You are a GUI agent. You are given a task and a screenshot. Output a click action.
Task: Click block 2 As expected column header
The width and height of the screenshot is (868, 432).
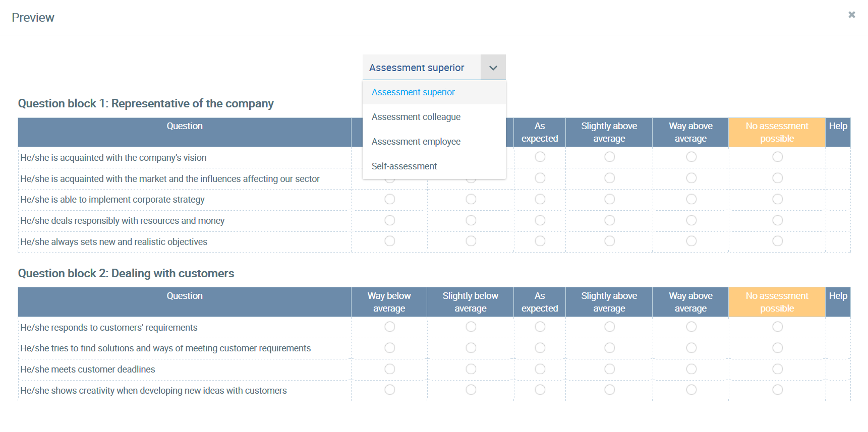(x=540, y=302)
